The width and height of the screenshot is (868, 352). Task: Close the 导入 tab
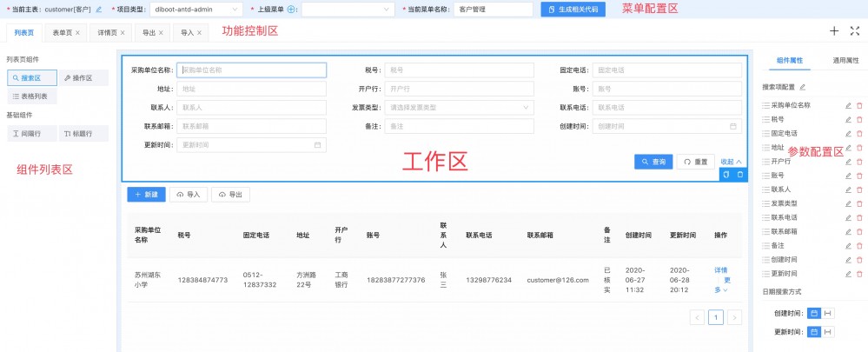click(x=199, y=33)
